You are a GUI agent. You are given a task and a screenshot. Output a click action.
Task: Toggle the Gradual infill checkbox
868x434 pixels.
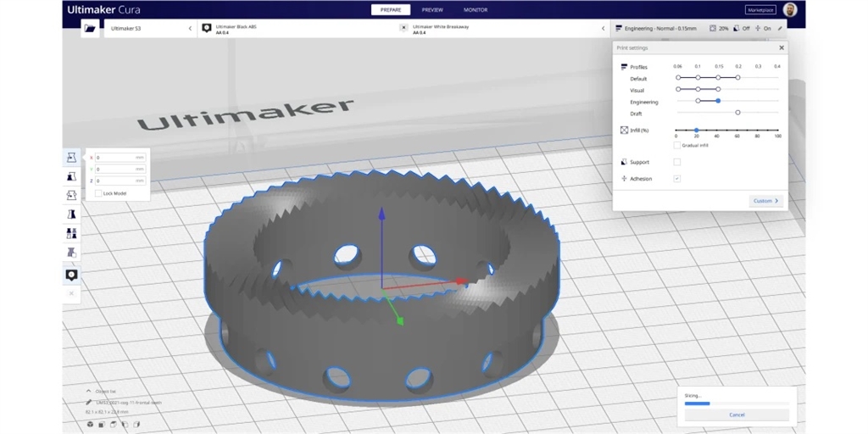(676, 145)
